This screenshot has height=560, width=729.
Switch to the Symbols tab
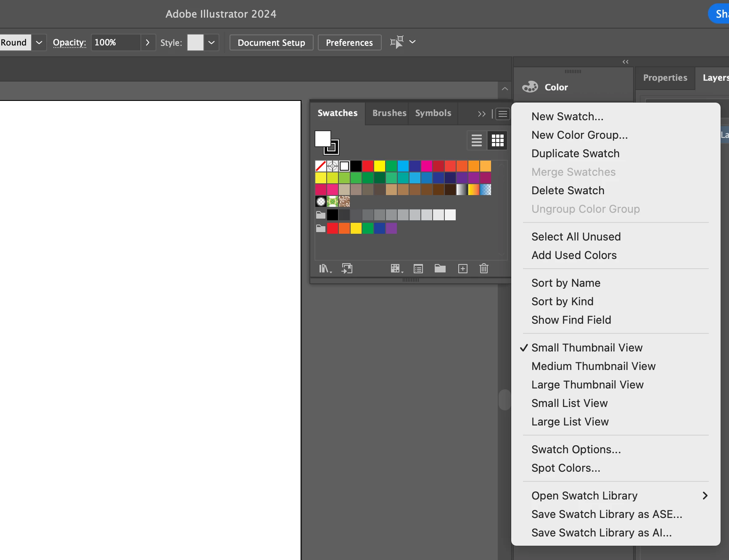(433, 113)
